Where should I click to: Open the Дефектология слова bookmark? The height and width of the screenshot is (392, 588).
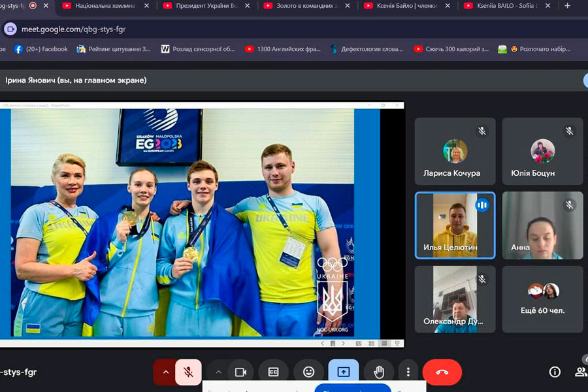coord(366,49)
